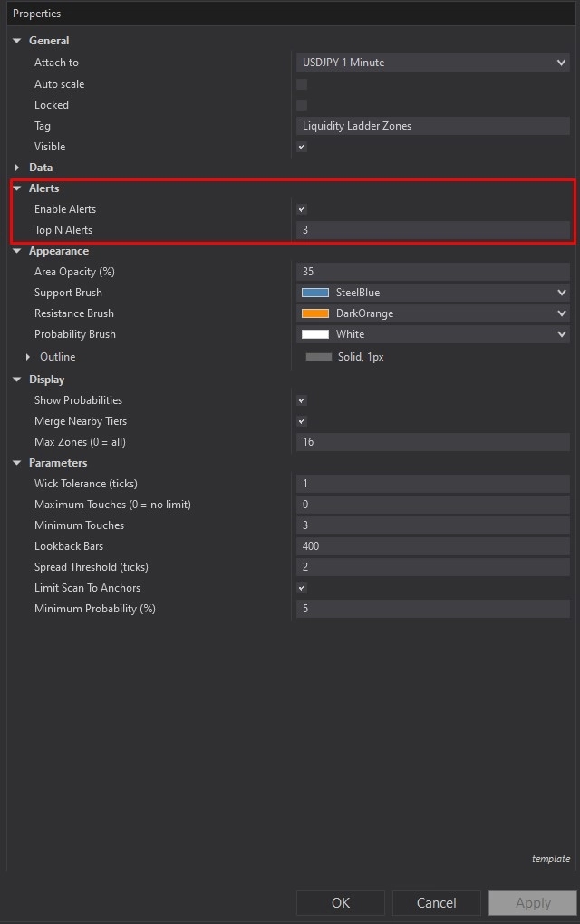
Task: Click the Tag text field
Action: (x=432, y=126)
